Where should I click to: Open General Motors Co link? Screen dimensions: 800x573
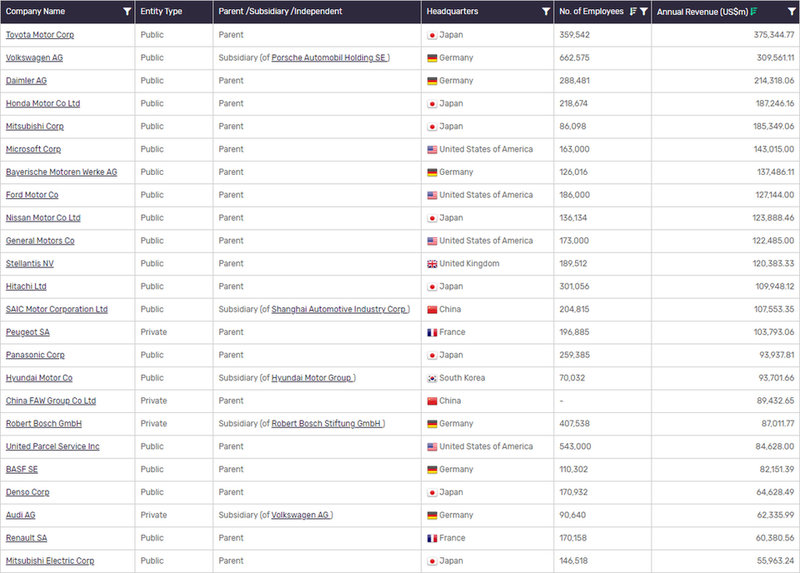40,240
